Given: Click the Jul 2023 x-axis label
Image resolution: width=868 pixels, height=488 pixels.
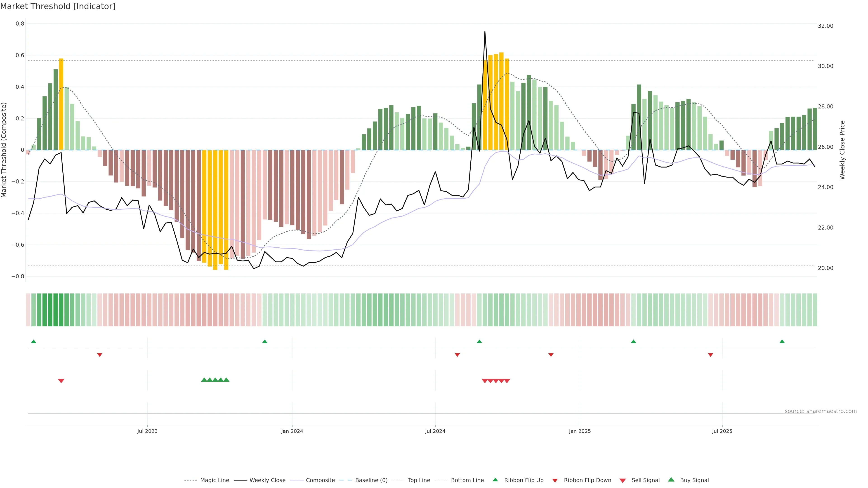Looking at the screenshot, I should tap(147, 431).
